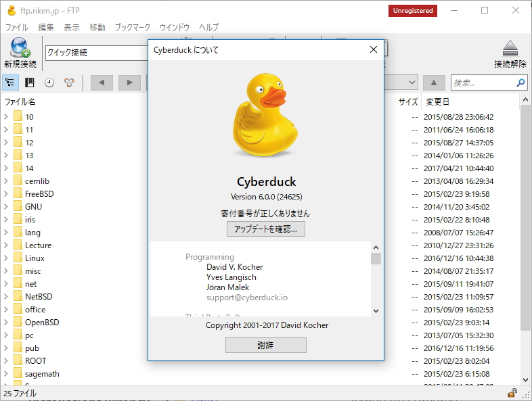532x401 pixels.
Task: Click the folder icon of FreeBSD
Action: coord(18,193)
